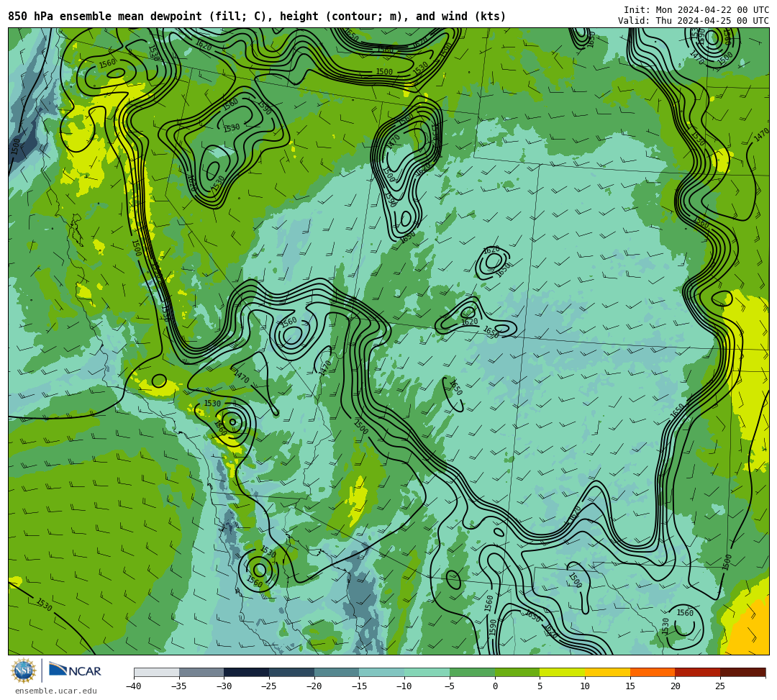Click the -25 to -20 dark blue colorbar swatch
Image resolution: width=777 pixels, height=700 pixels.
(292, 672)
